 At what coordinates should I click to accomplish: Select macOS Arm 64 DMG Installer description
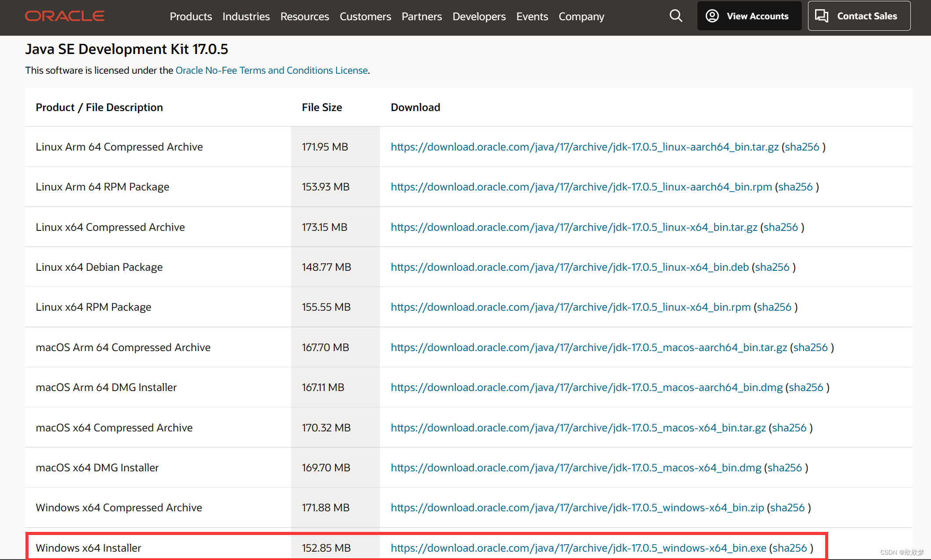(x=106, y=388)
